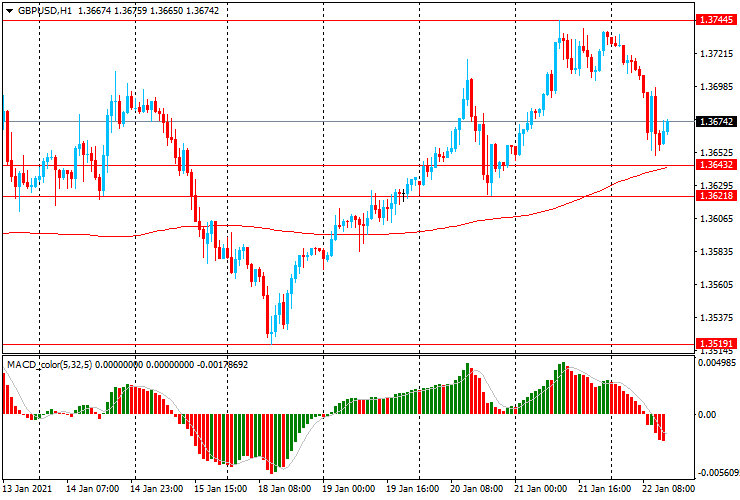This screenshot has height=500, width=740.
Task: Click the 1.36432 level price label
Action: click(x=716, y=165)
